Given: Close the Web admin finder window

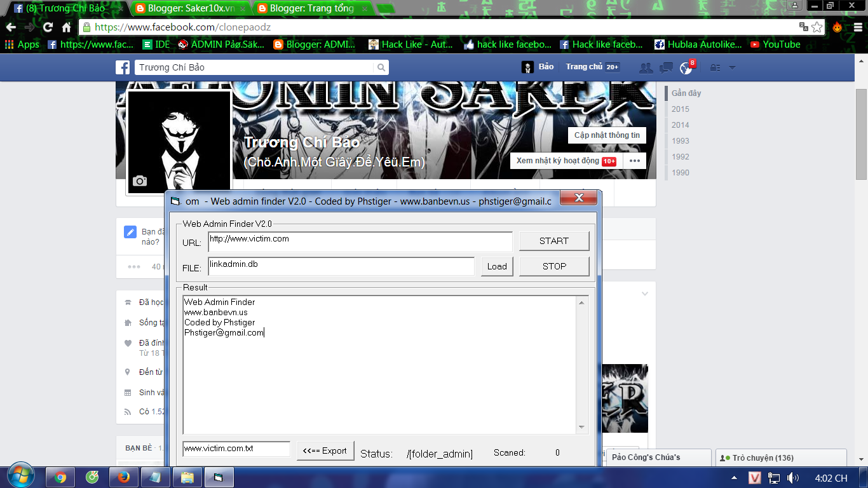Looking at the screenshot, I should [x=579, y=198].
